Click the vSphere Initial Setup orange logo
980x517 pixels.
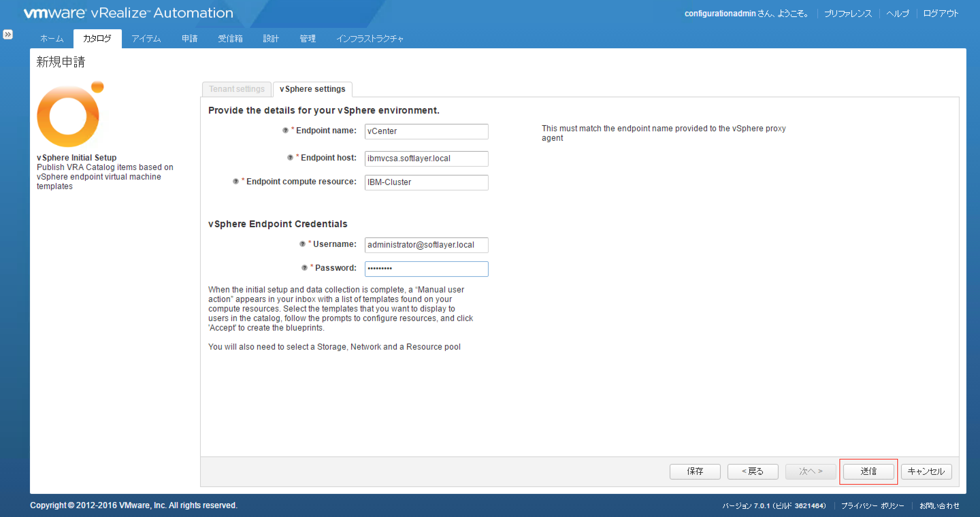tap(70, 114)
